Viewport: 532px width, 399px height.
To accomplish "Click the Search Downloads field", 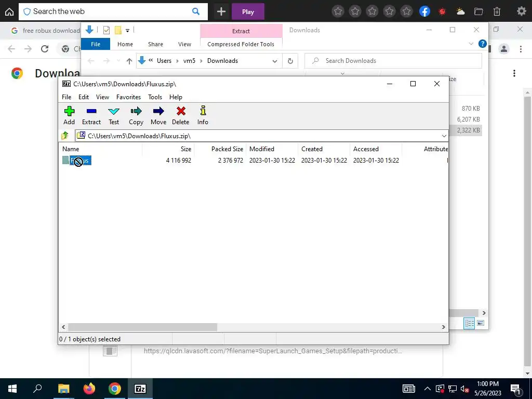I will click(x=393, y=61).
